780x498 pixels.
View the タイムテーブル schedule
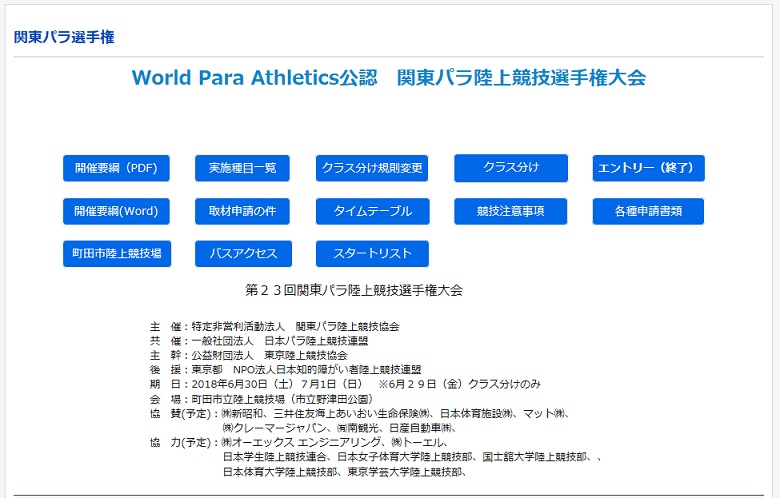click(x=372, y=211)
